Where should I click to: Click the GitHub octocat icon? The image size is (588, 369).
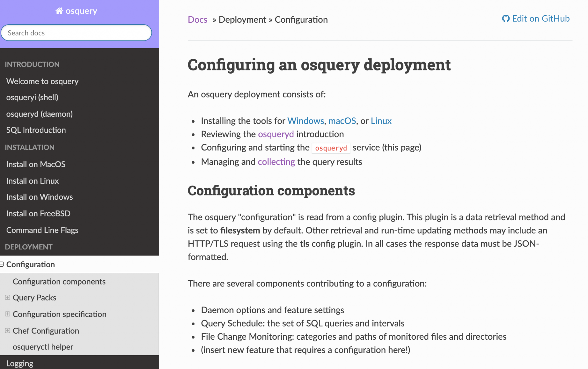coord(505,19)
